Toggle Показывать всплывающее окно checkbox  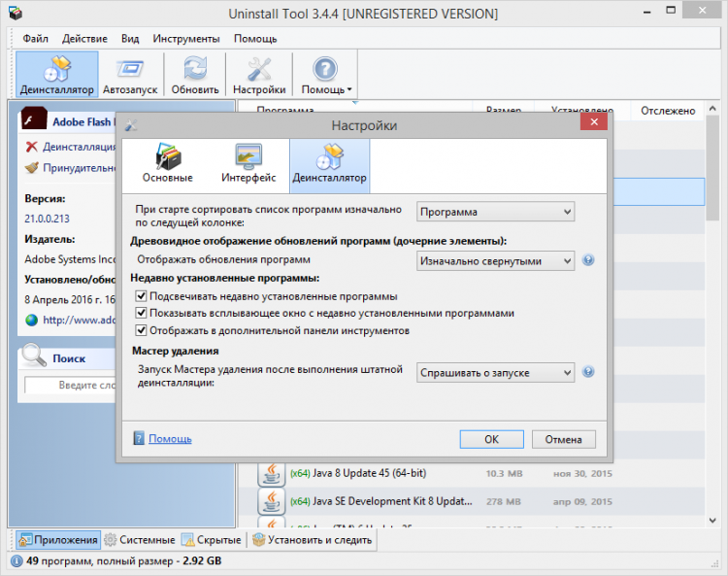tap(141, 313)
